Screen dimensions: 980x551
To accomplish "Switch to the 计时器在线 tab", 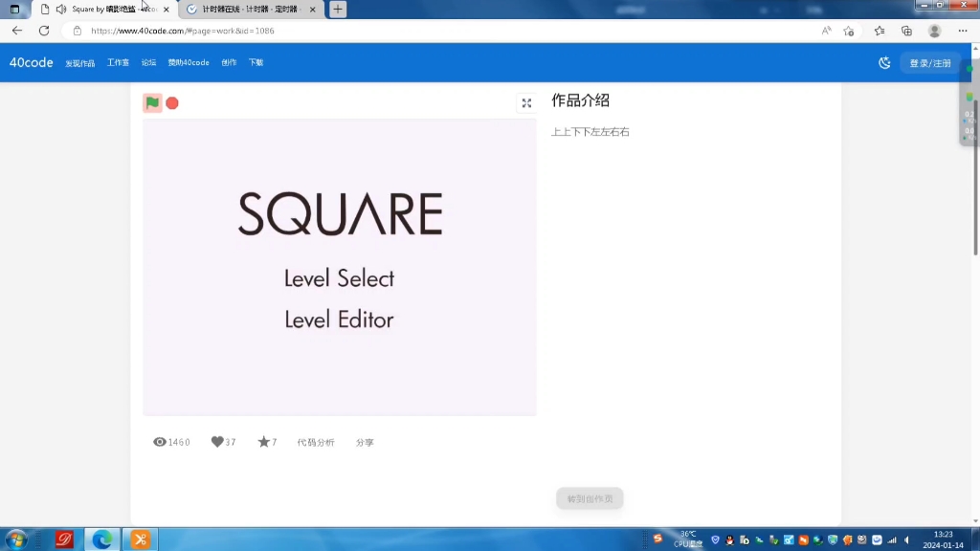I will pyautogui.click(x=252, y=10).
